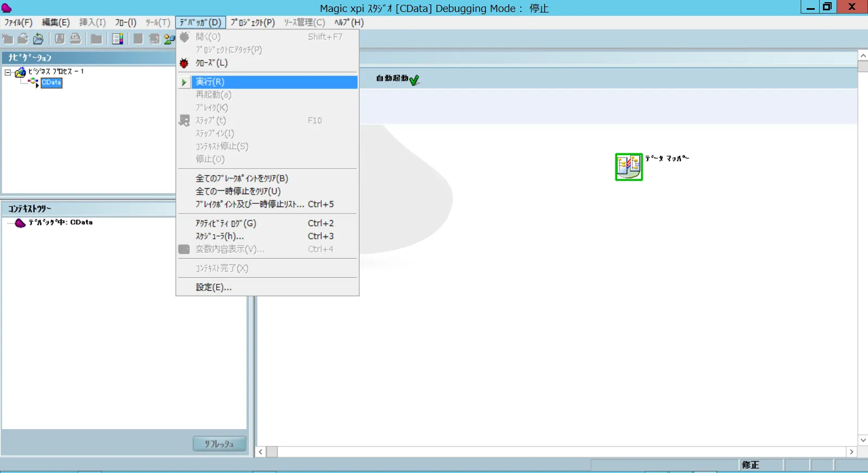
Task: Click the purple debugger icon in context tree
Action: pos(20,223)
